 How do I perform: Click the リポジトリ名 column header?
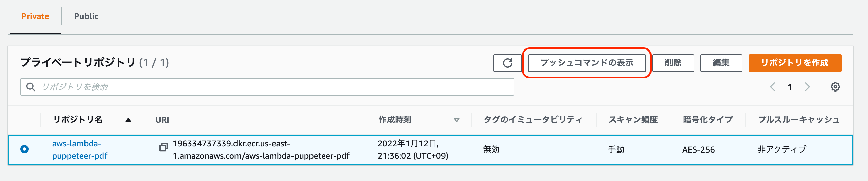[78, 120]
